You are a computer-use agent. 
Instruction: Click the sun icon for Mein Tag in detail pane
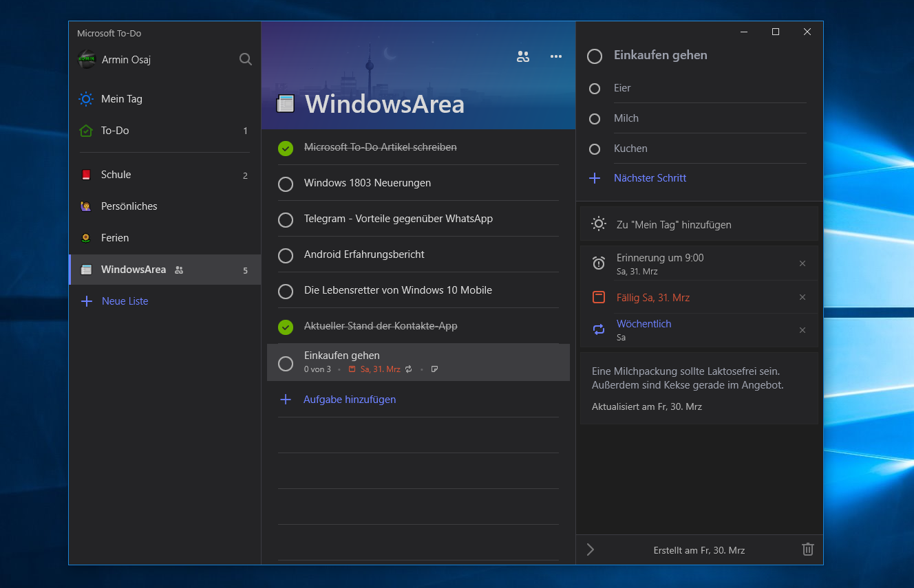(x=599, y=224)
